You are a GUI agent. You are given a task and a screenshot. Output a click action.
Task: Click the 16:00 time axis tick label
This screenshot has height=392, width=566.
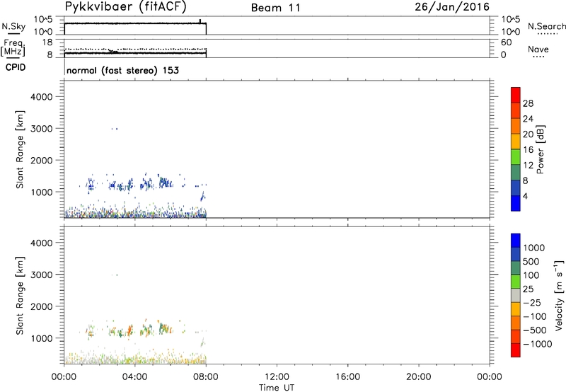(347, 377)
